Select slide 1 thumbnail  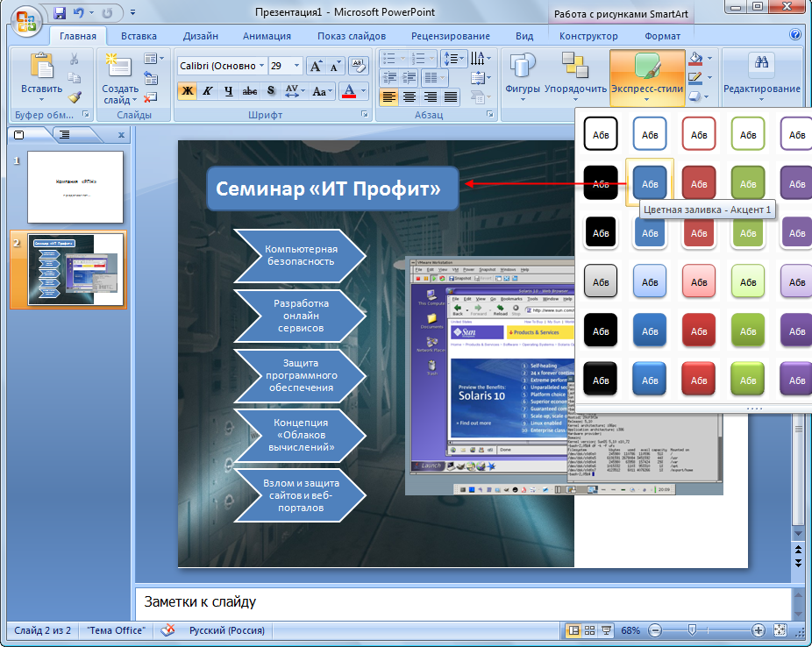[x=75, y=187]
